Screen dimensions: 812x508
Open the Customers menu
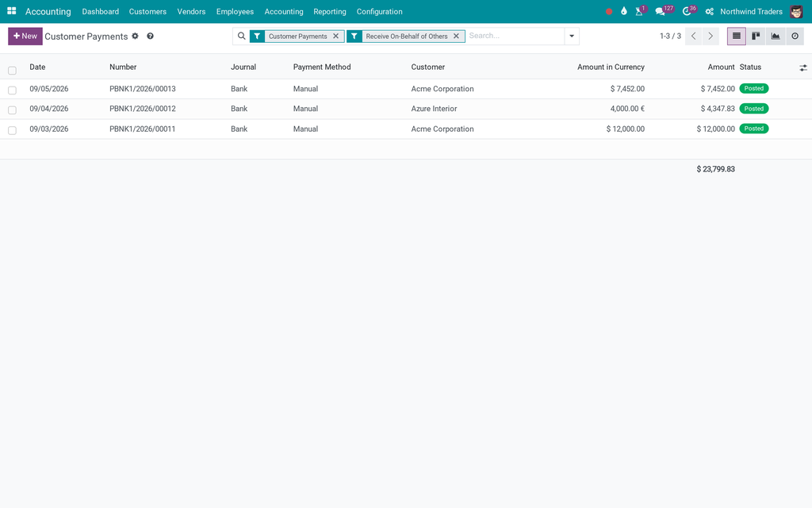[147, 11]
